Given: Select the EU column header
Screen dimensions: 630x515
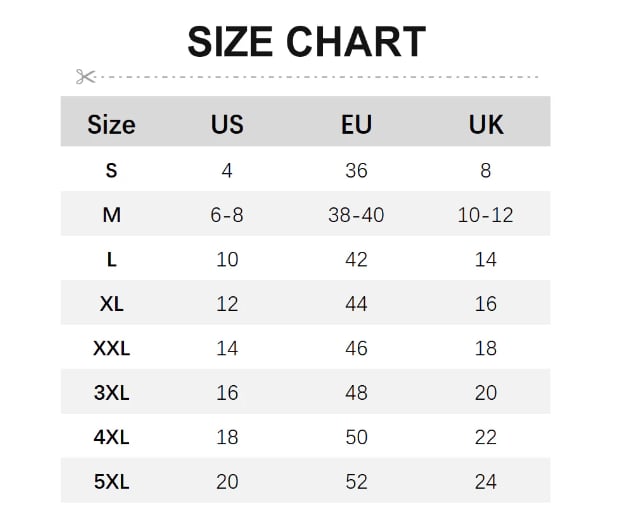Looking at the screenshot, I should pos(356,125).
